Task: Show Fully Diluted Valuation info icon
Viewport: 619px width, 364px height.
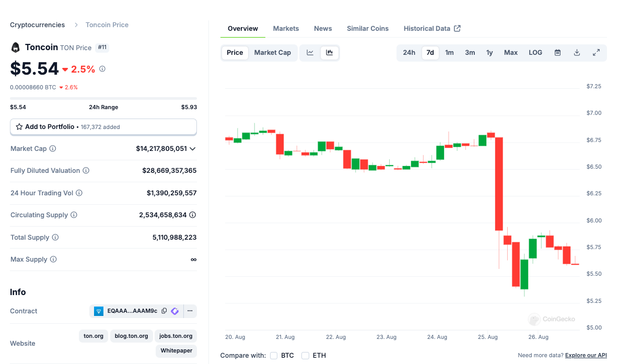Action: point(86,171)
